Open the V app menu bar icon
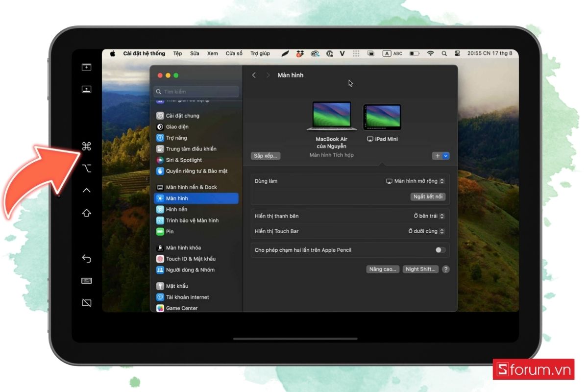 342,53
